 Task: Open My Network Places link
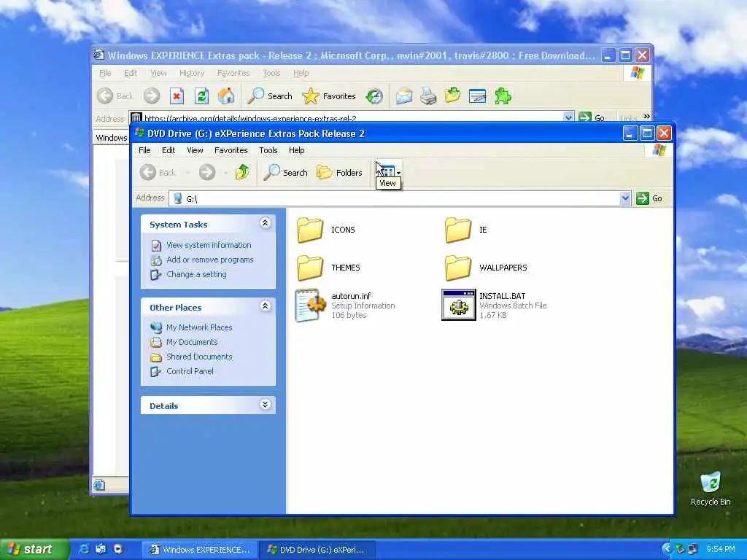pyautogui.click(x=199, y=327)
